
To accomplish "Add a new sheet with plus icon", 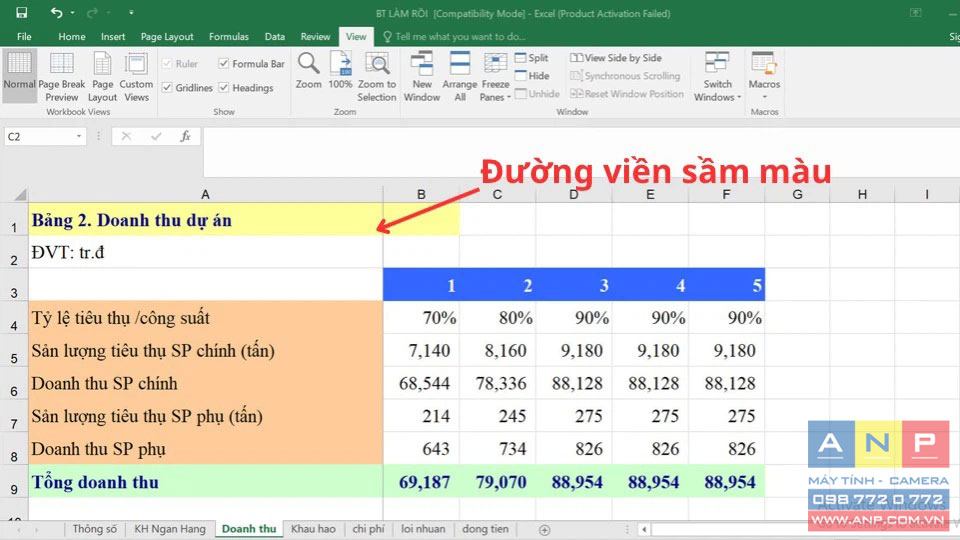I will [544, 530].
